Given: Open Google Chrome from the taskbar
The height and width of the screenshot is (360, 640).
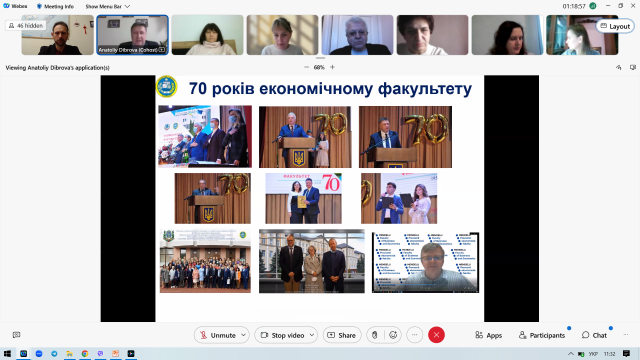Looking at the screenshot, I should [85, 353].
